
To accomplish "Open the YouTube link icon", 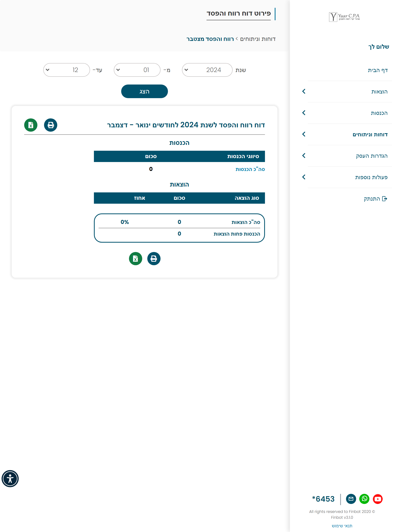I will [x=378, y=499].
